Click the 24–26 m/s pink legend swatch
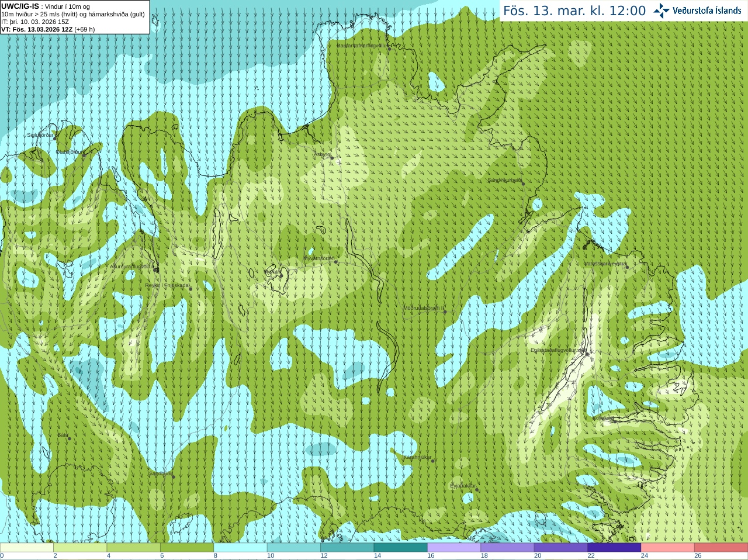Viewport: 748px width, 560px height. [x=668, y=548]
